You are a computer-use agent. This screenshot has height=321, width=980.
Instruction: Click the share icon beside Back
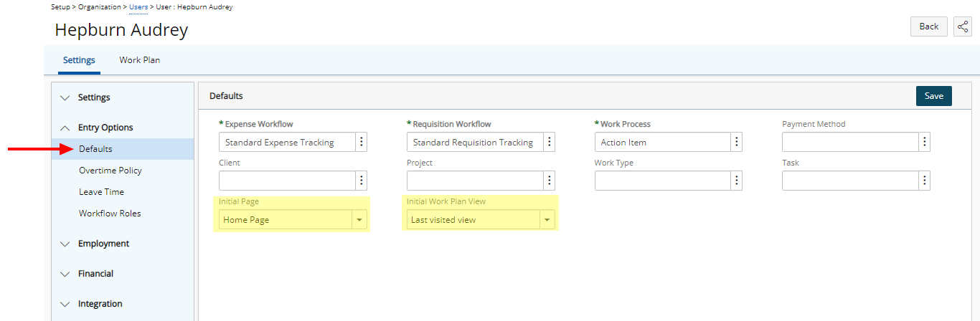[x=962, y=27]
